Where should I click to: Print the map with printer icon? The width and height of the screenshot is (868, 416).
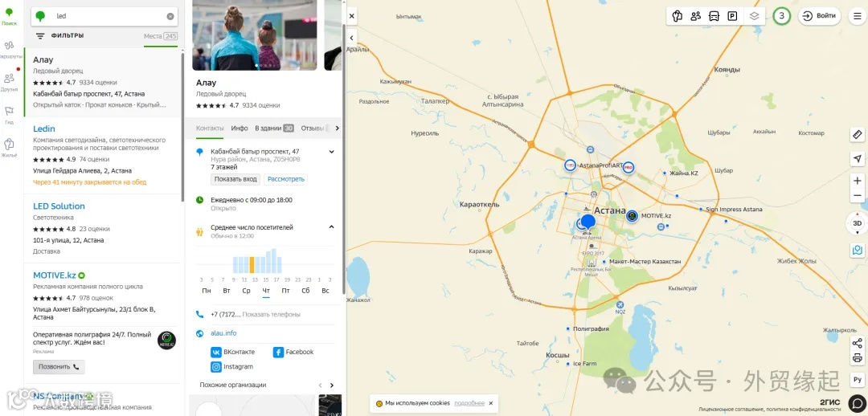tap(858, 357)
